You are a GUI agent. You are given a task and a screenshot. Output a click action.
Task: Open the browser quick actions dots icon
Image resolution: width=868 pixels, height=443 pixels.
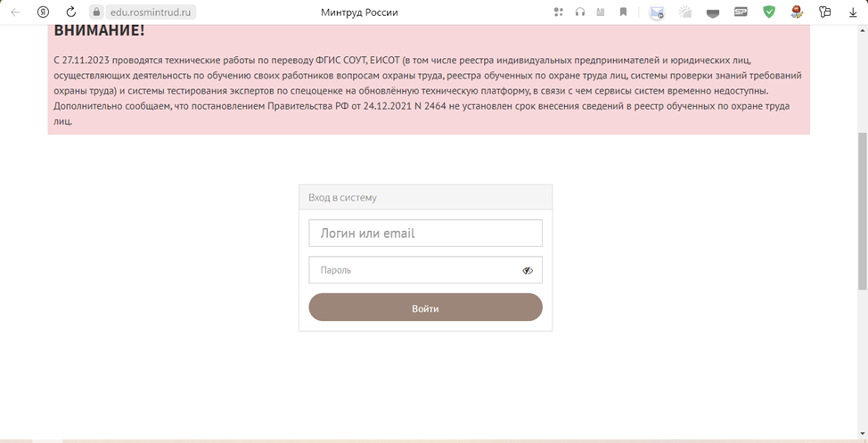[559, 12]
